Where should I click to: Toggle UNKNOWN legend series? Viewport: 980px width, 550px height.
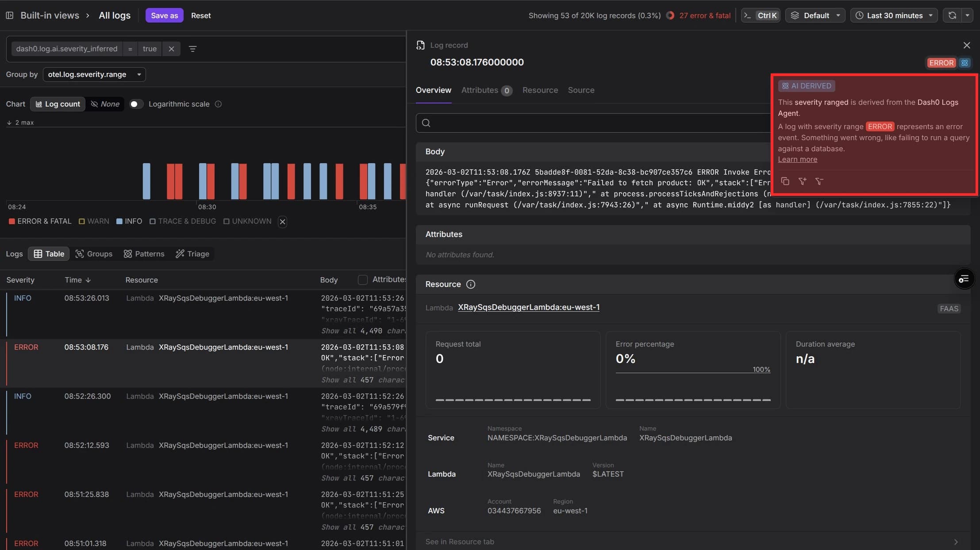click(247, 221)
